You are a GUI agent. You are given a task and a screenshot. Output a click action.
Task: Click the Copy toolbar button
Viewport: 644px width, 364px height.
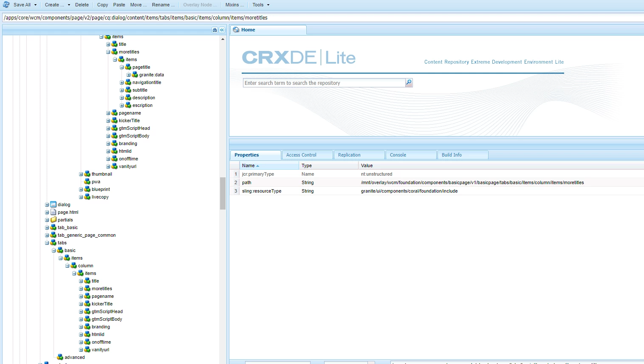[x=102, y=5]
